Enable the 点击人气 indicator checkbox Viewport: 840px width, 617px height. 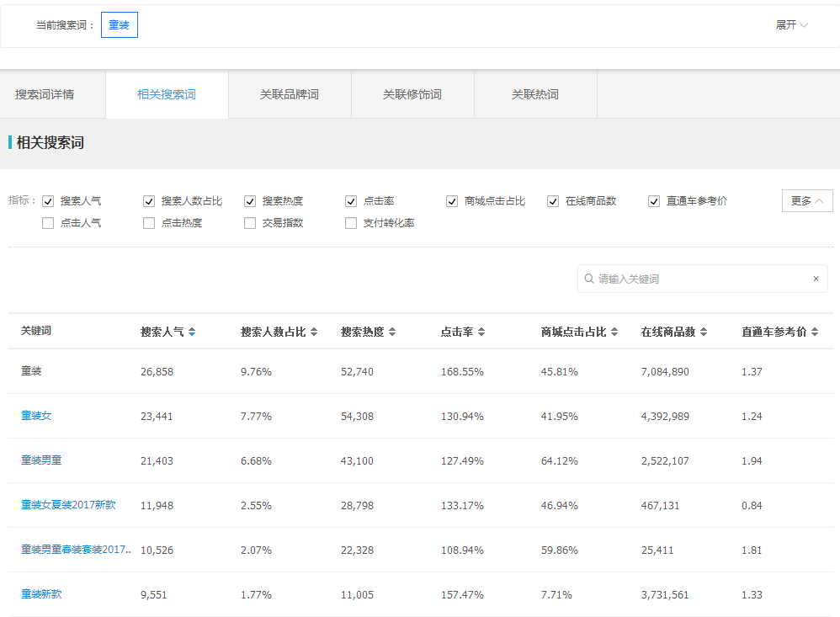click(48, 223)
